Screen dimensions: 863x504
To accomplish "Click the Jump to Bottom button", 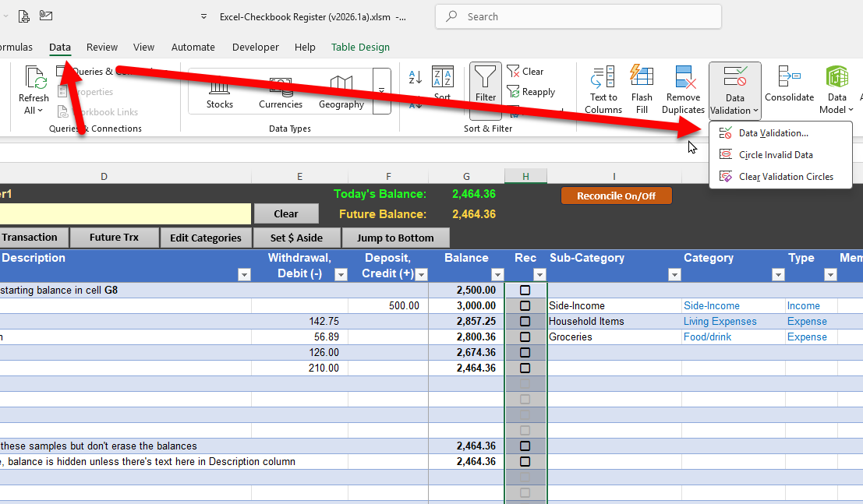I will pyautogui.click(x=395, y=238).
